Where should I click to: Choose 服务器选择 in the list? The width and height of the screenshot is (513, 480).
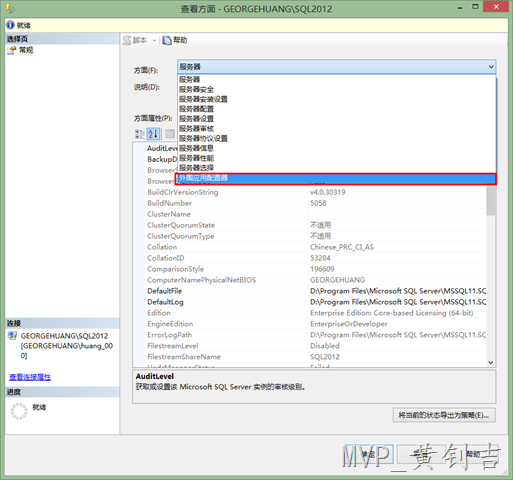(x=337, y=168)
